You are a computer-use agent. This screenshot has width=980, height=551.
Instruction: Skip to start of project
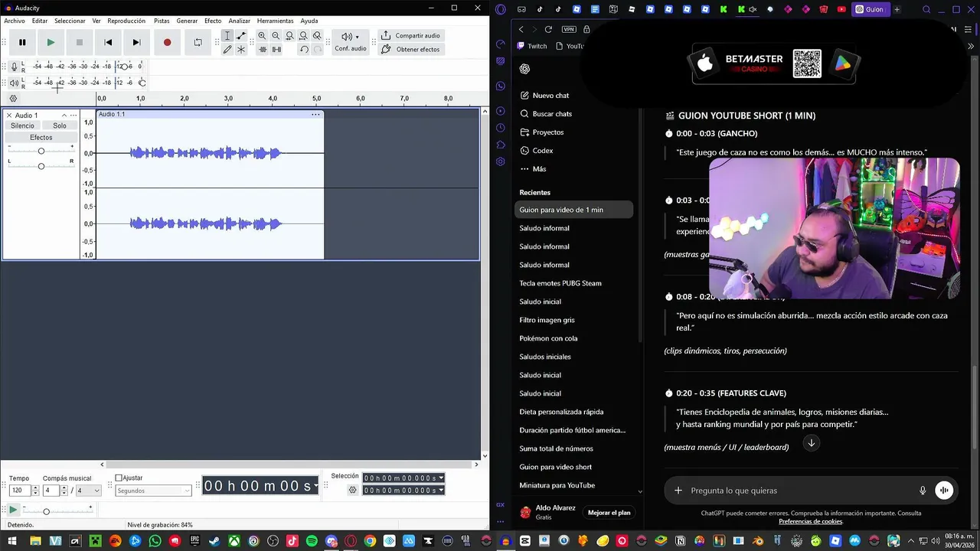108,42
